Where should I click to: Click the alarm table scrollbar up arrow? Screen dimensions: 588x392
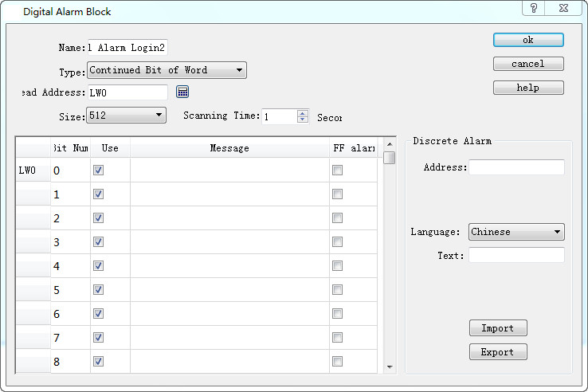click(x=390, y=144)
